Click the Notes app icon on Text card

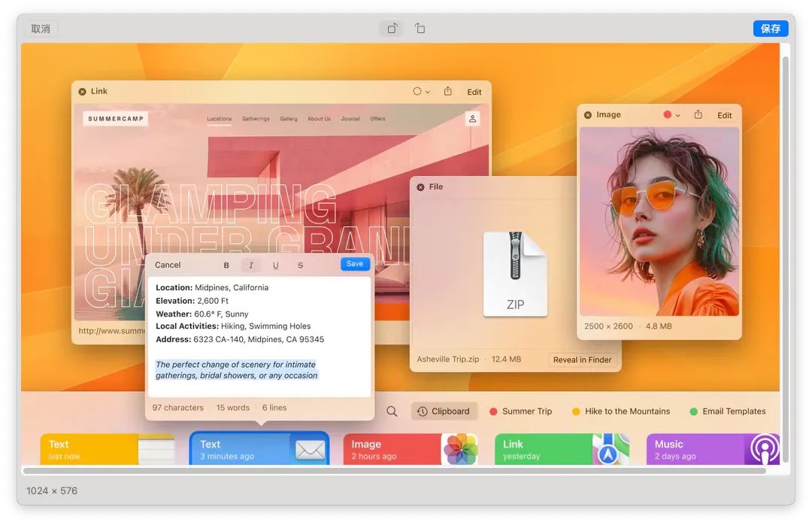156,450
